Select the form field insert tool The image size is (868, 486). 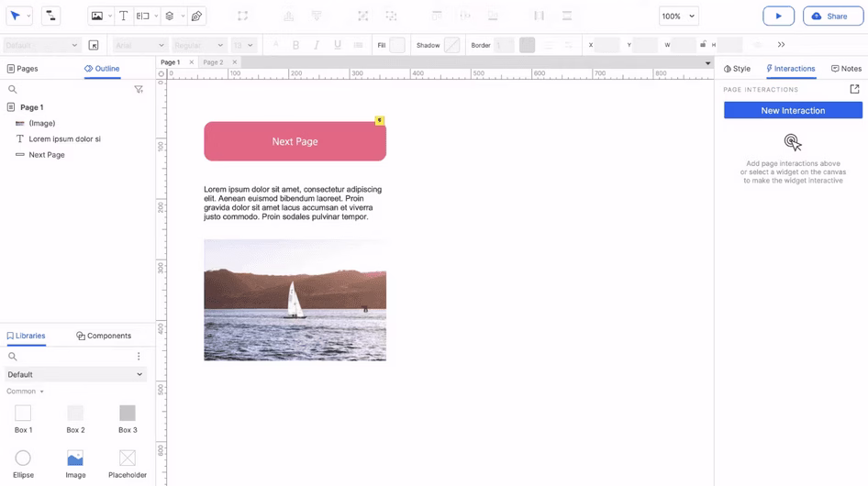(x=143, y=17)
